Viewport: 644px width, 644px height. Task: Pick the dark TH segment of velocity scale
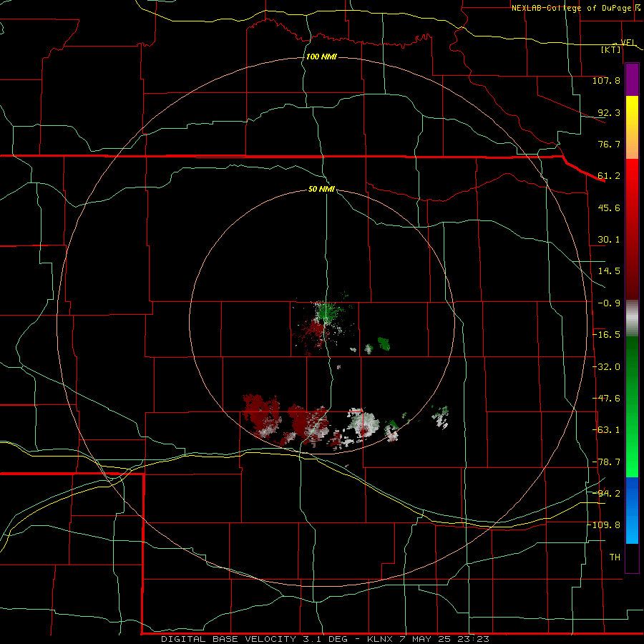tap(632, 557)
